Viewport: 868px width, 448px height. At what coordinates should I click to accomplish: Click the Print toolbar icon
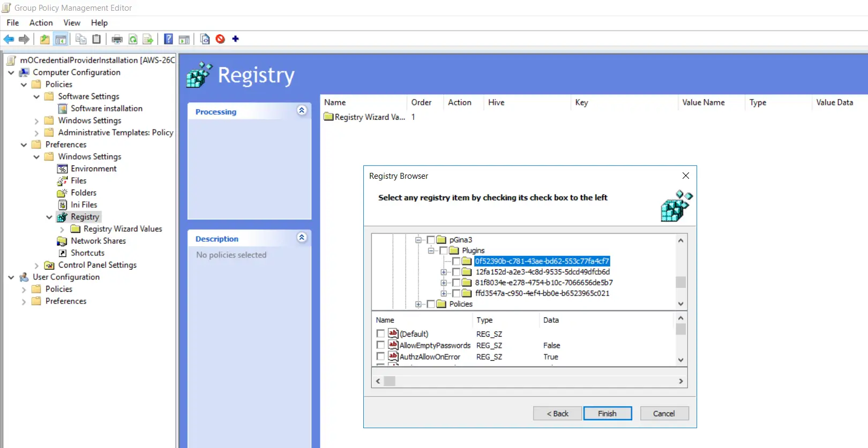[117, 39]
